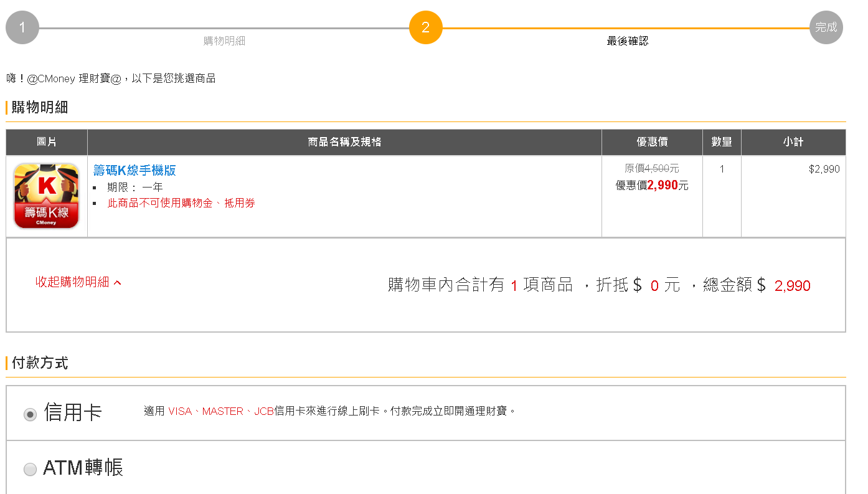
Task: Click the orange step 2 circle
Action: (425, 27)
